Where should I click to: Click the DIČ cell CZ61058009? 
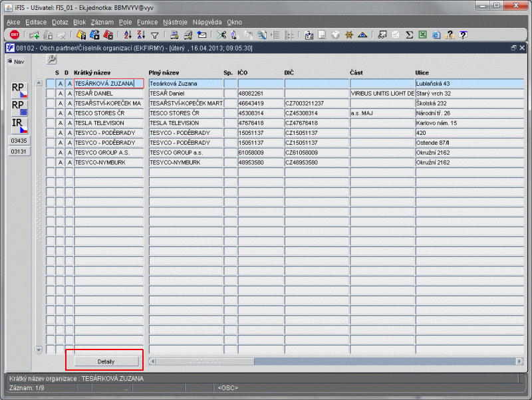pyautogui.click(x=317, y=153)
